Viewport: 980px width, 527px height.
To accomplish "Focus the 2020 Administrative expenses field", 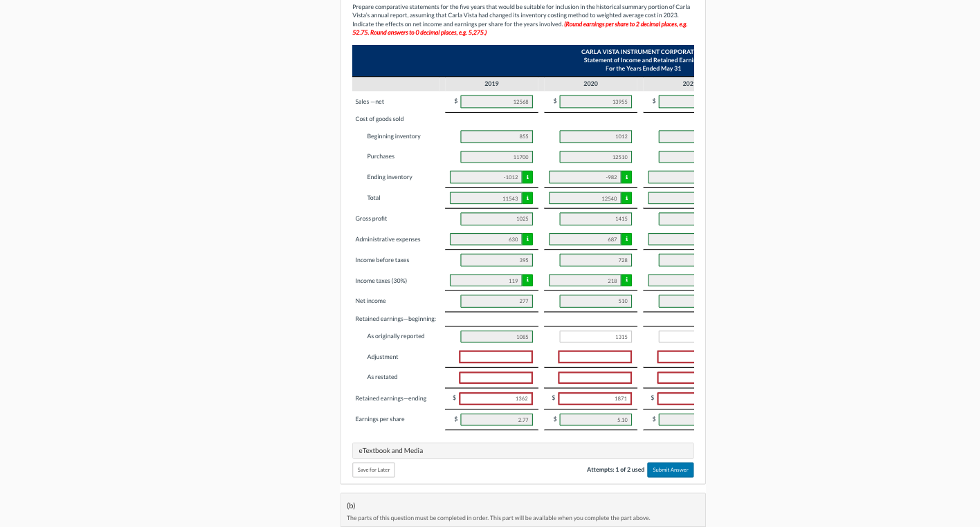I will click(585, 239).
